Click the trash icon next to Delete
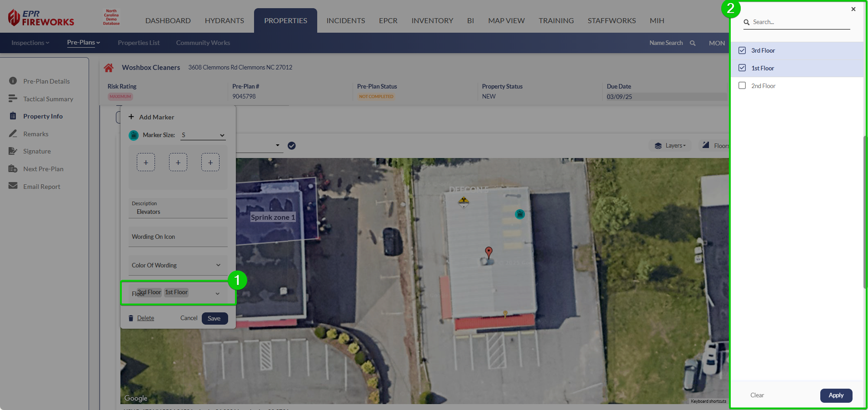The image size is (868, 410). tap(131, 318)
